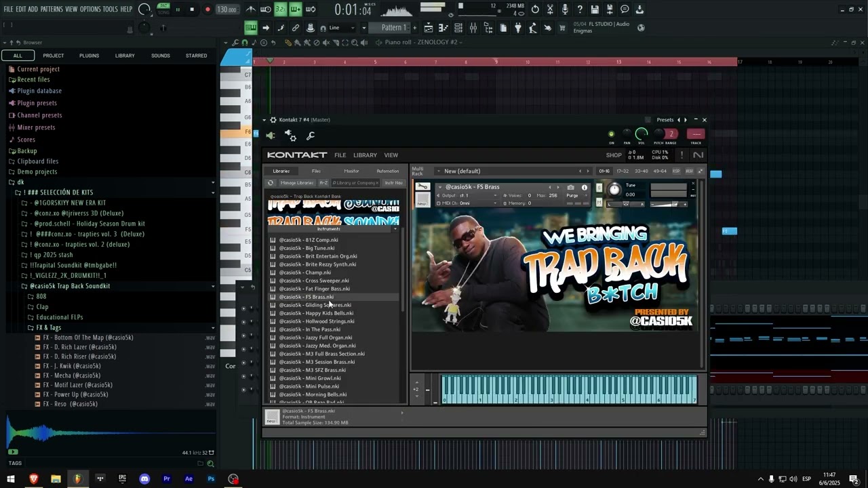Toggle the Kontakt wrapper ON light
The width and height of the screenshot is (868, 488).
(x=611, y=134)
